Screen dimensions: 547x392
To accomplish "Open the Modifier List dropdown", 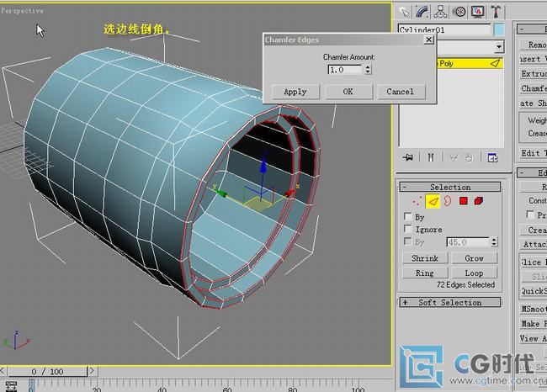I will 499,46.
